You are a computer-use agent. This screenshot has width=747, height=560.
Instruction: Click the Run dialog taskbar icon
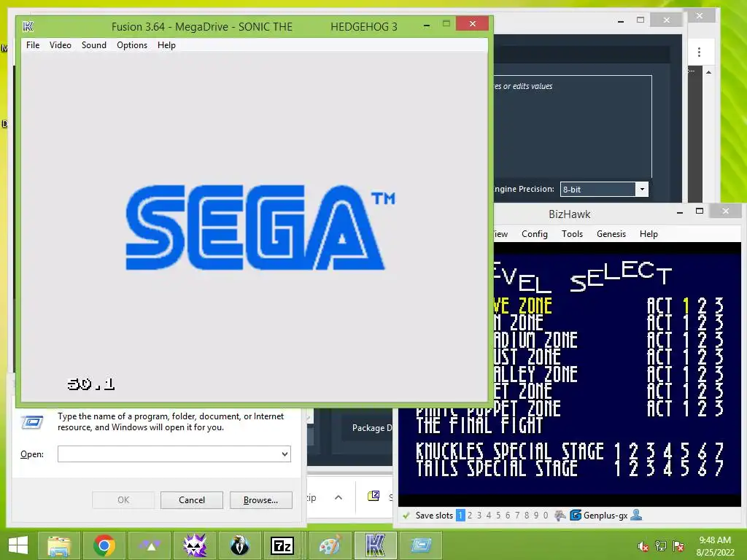[421, 545]
